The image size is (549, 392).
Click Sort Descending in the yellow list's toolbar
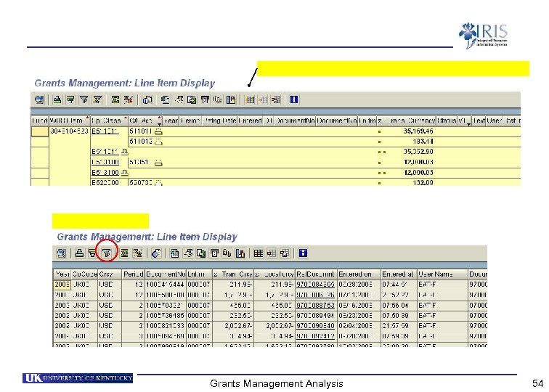click(x=70, y=100)
